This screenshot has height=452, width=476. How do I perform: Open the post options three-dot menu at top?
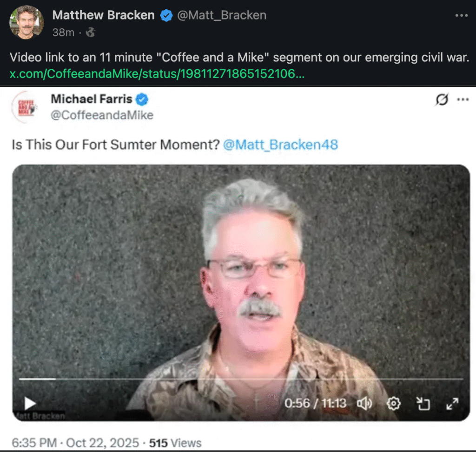[x=462, y=15]
